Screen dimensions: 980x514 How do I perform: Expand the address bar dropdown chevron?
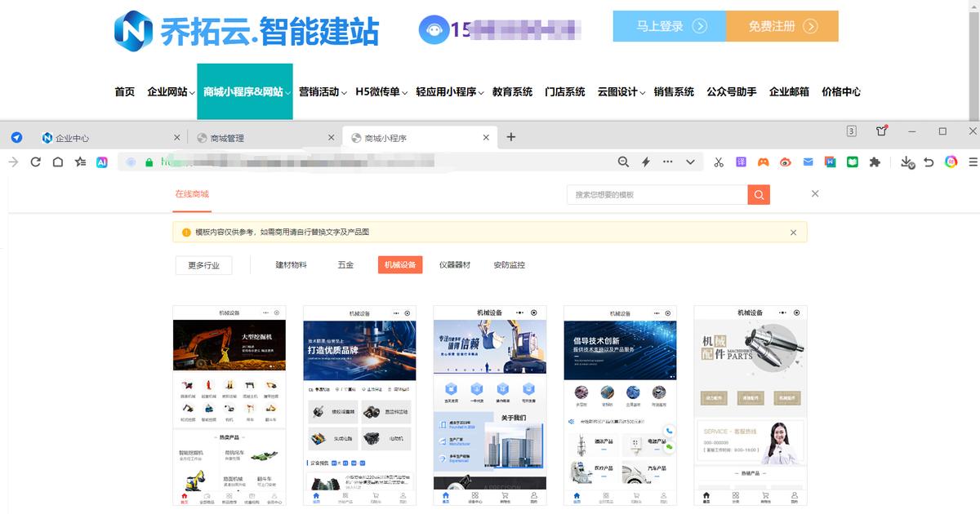click(x=690, y=162)
